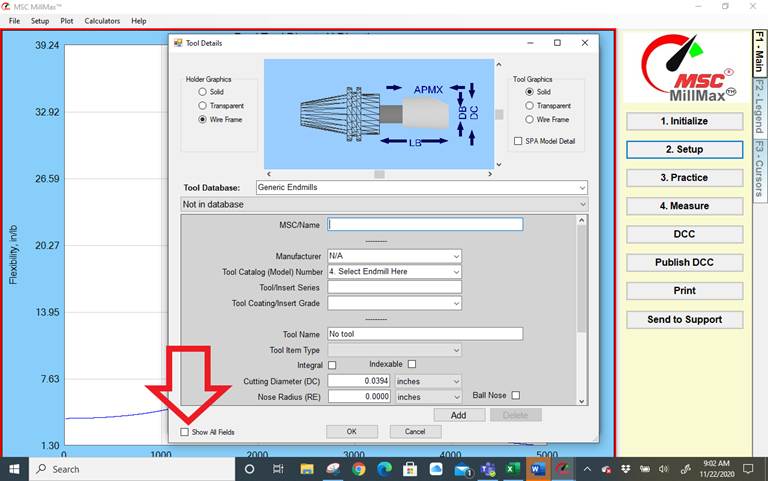Click fields list vertical scrollbar thumb
Viewport: 768px width, 481px height.
(x=581, y=279)
